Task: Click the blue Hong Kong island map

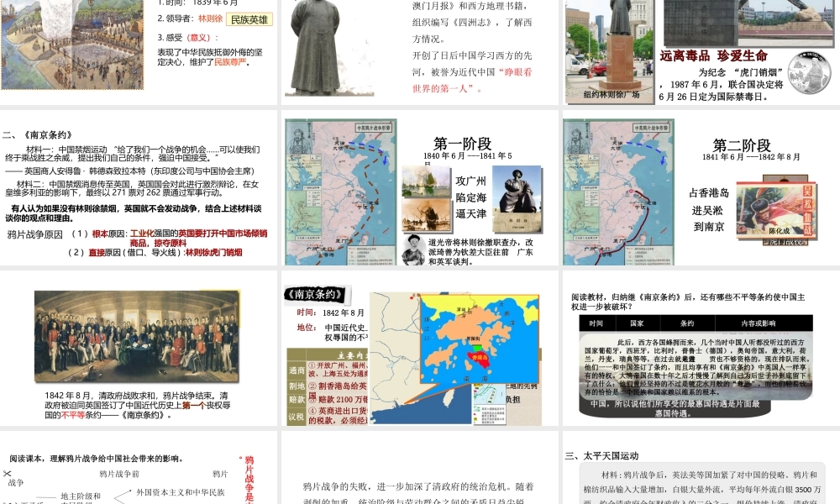Action: tap(480, 339)
